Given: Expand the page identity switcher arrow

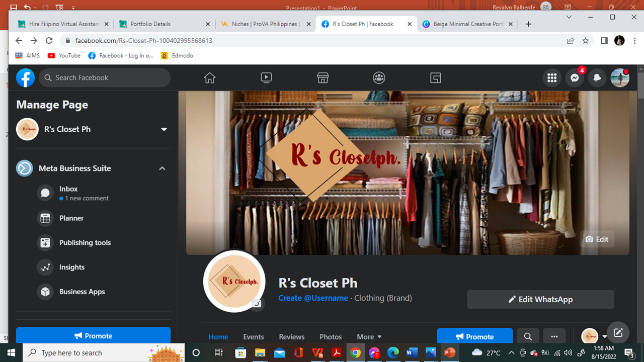Looking at the screenshot, I should [605, 337].
